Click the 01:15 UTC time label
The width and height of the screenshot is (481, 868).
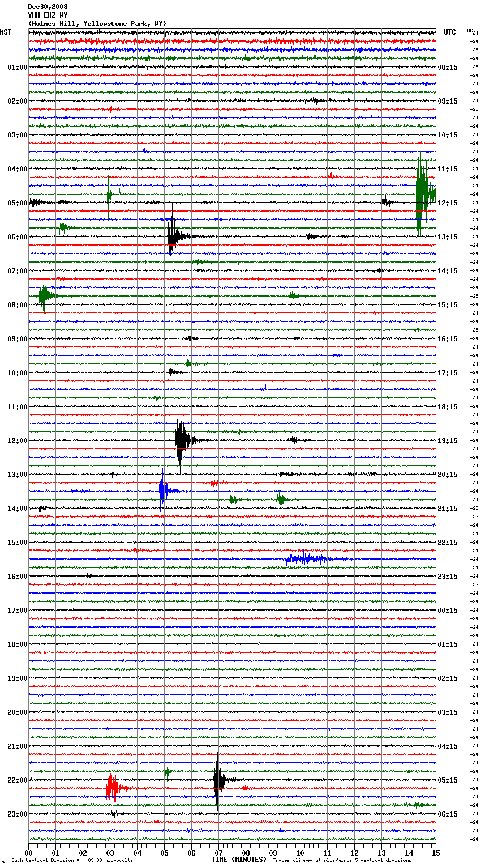click(x=448, y=644)
